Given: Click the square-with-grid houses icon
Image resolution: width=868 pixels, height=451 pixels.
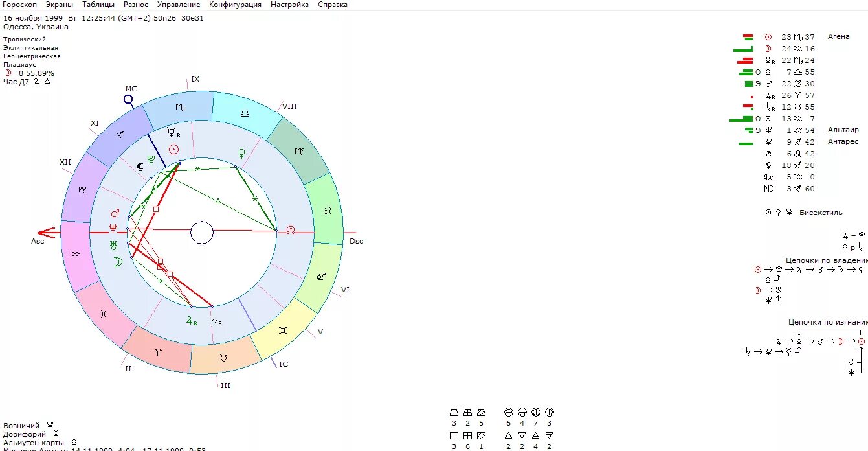Looking at the screenshot, I should [467, 435].
